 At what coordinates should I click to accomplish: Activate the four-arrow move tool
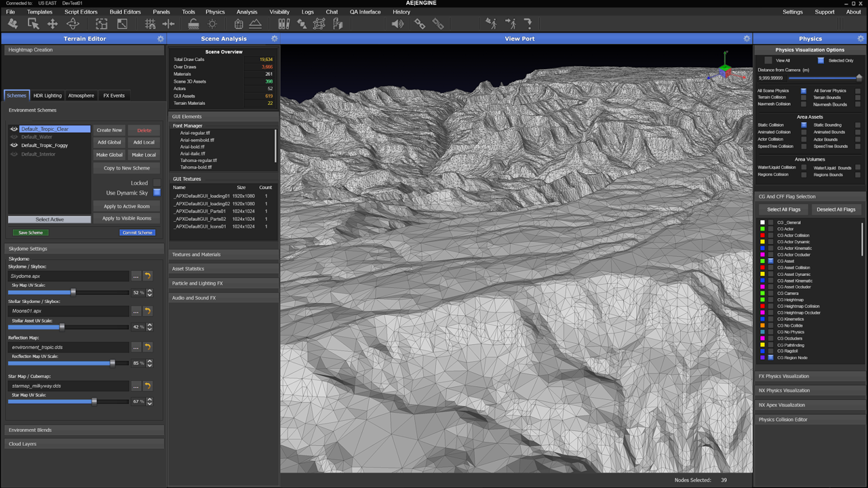point(52,24)
